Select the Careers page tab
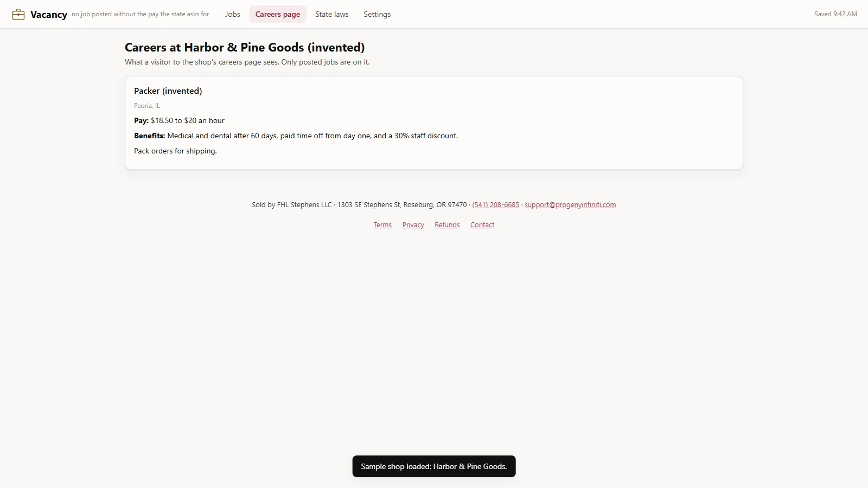Screen dimensions: 868x488 [278, 14]
